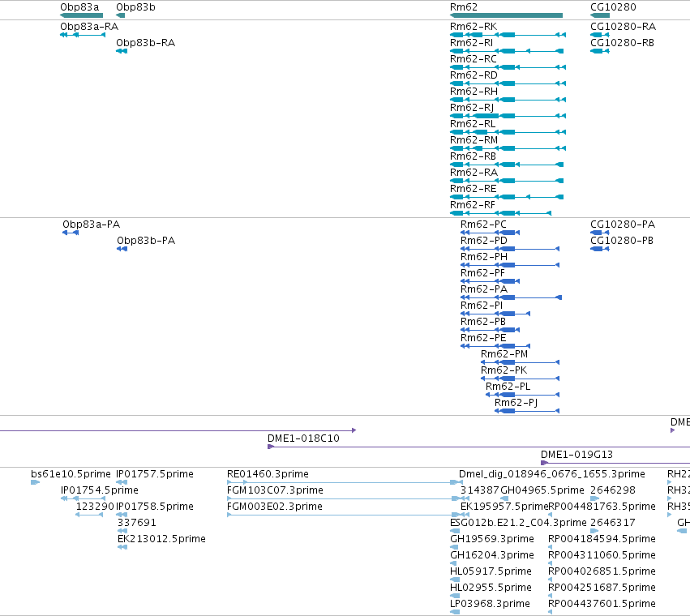
Task: Select protein Rm62-PD
Action: point(510,249)
